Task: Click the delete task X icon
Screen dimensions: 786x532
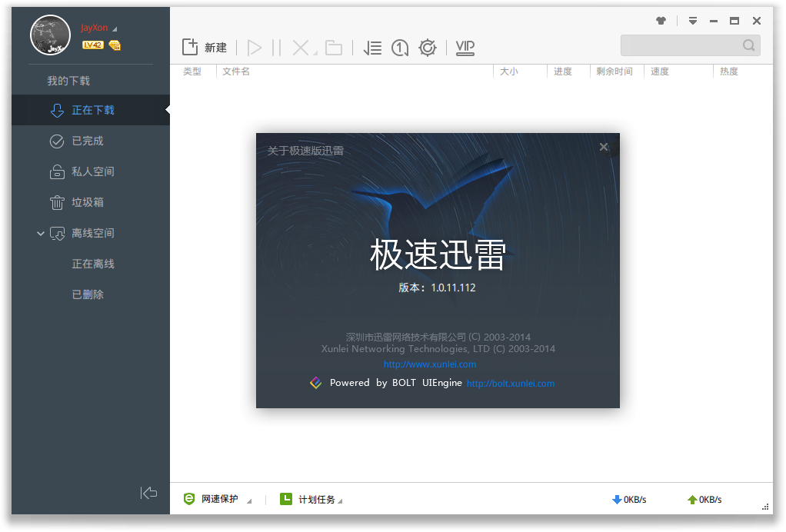Action: coord(300,48)
